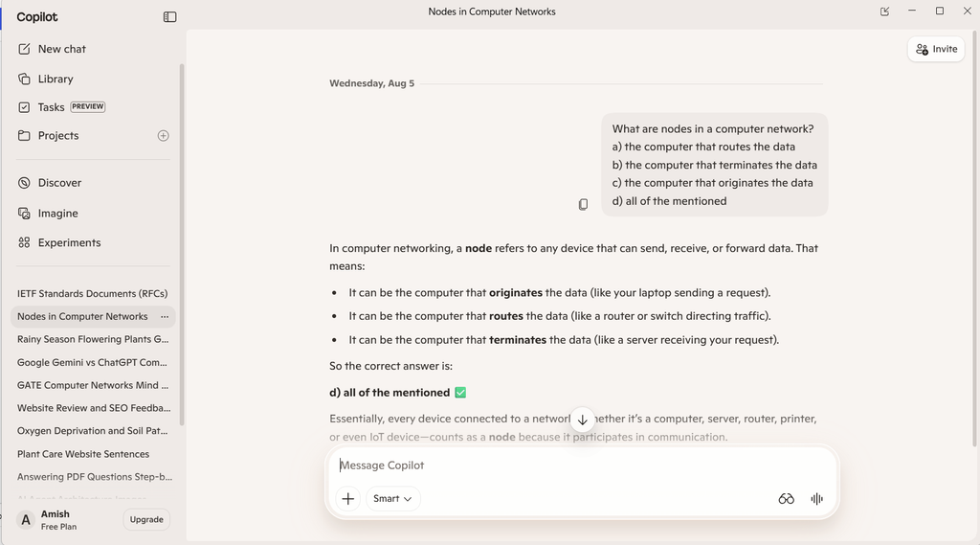
Task: Open Website Review and SEO Feedback chat
Action: tap(93, 408)
